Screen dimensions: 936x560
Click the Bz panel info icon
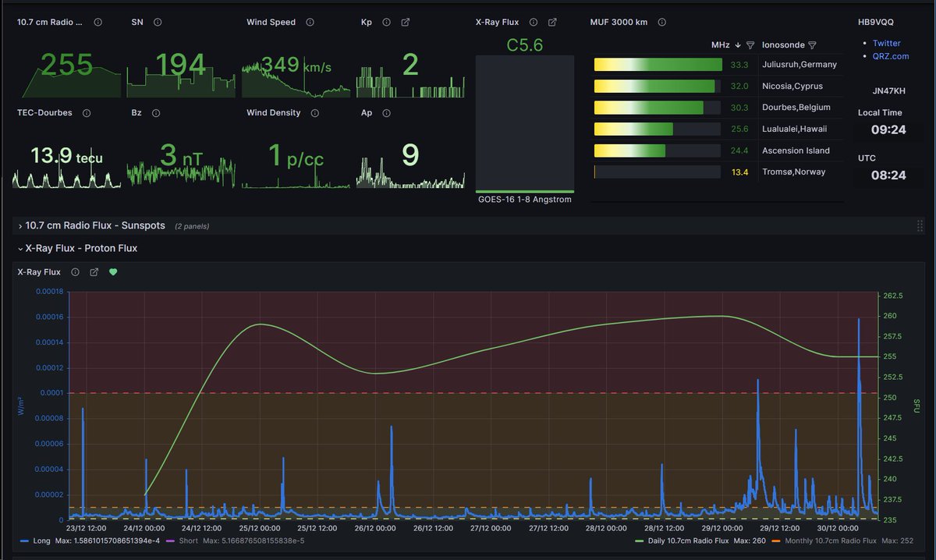click(x=156, y=113)
